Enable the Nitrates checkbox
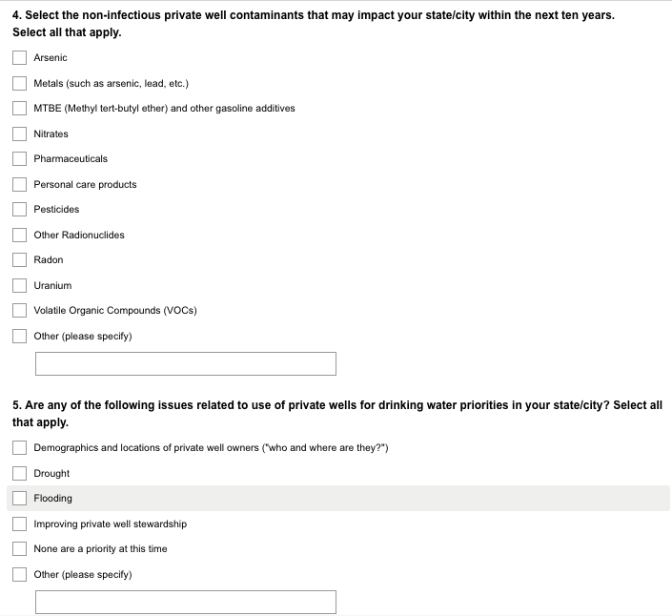 tap(19, 133)
